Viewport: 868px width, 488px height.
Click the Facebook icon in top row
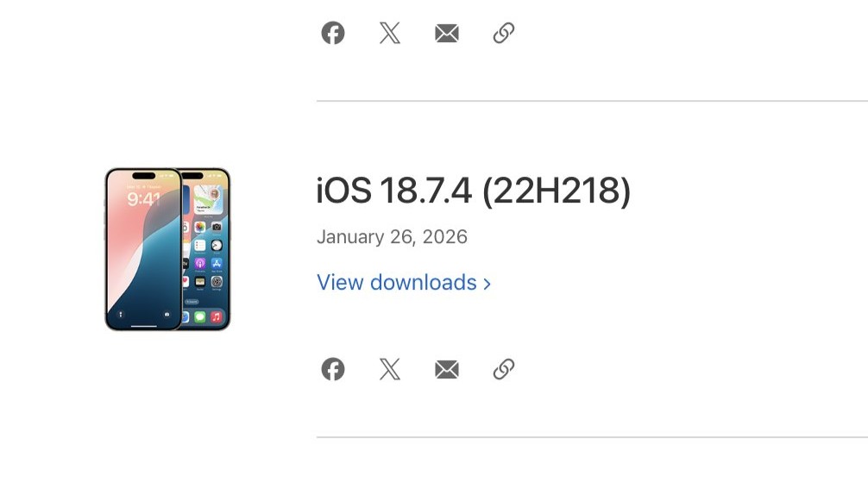pyautogui.click(x=333, y=33)
